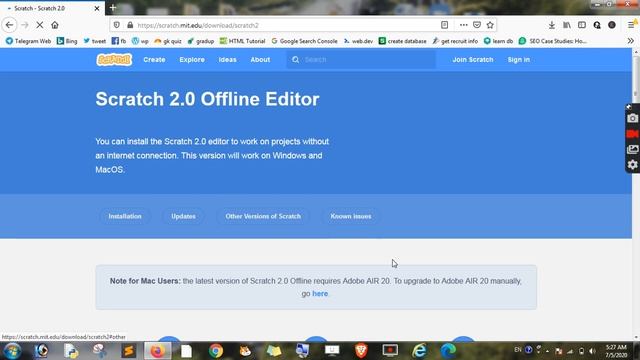Open the Firefox hamburger menu
The height and width of the screenshot is (360, 640).
click(x=631, y=25)
